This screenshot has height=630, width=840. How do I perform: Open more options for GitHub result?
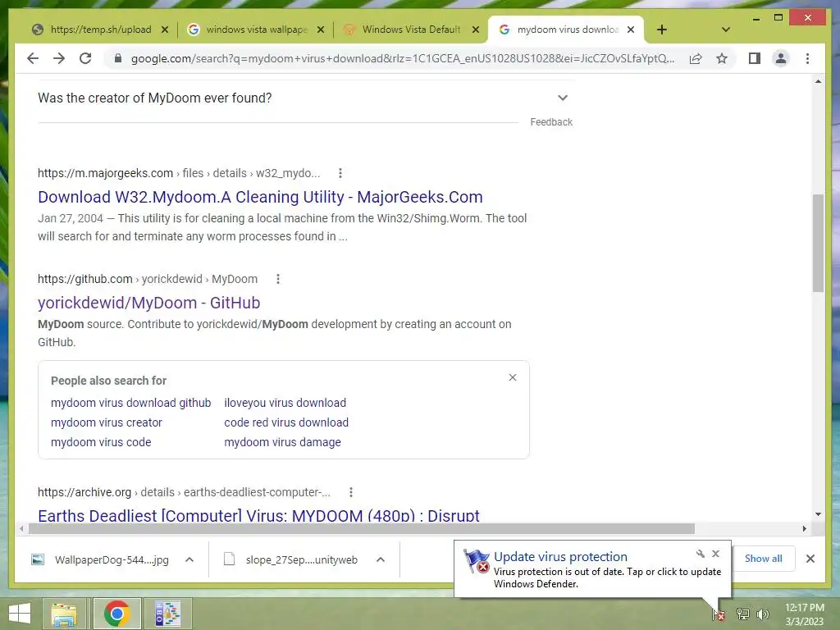277,279
